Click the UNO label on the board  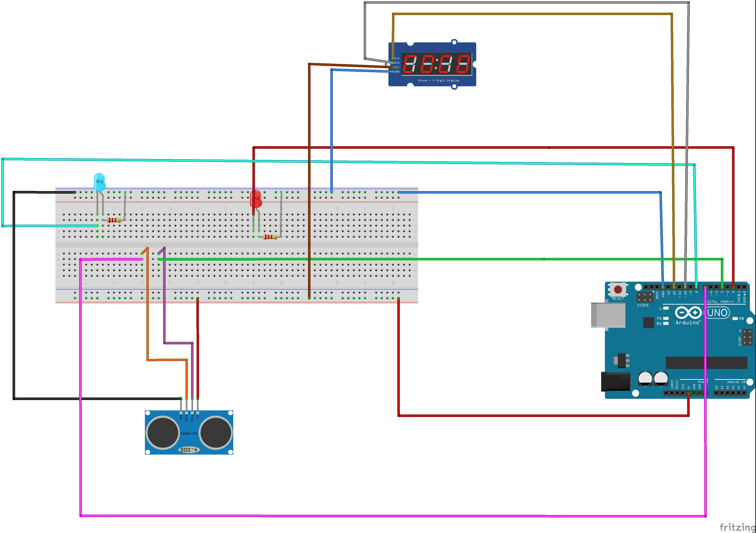[x=718, y=312]
